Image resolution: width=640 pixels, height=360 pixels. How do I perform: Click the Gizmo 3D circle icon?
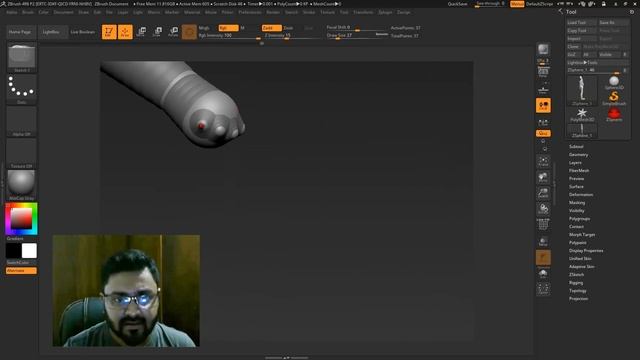189,32
